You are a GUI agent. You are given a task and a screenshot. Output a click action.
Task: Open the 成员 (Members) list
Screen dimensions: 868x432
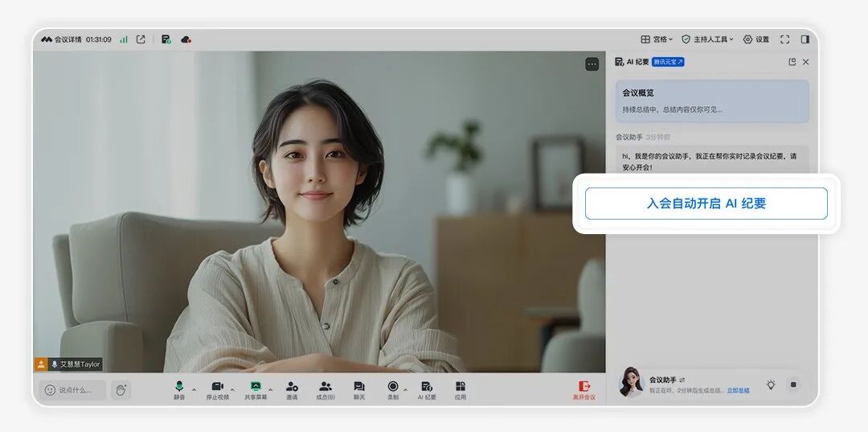pos(325,389)
